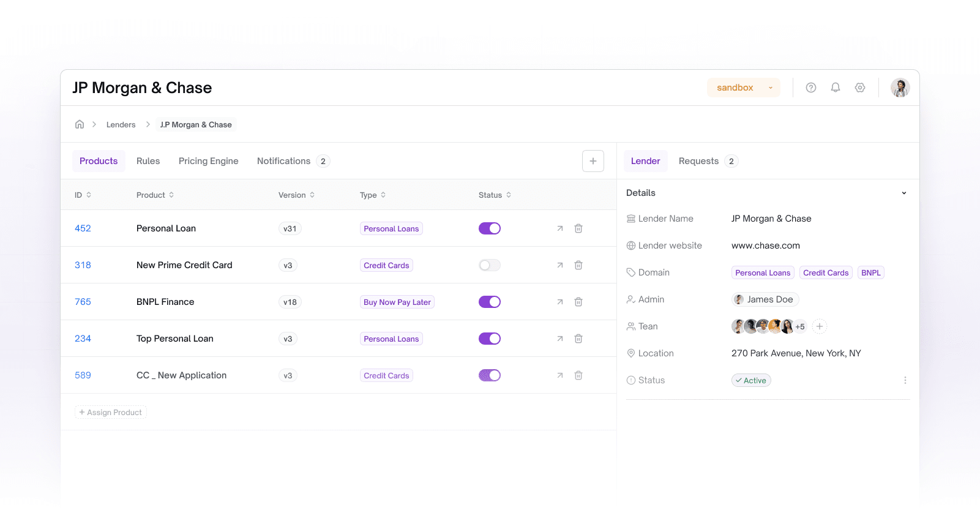
Task: Click the Top Personal Loan product name
Action: click(x=175, y=339)
